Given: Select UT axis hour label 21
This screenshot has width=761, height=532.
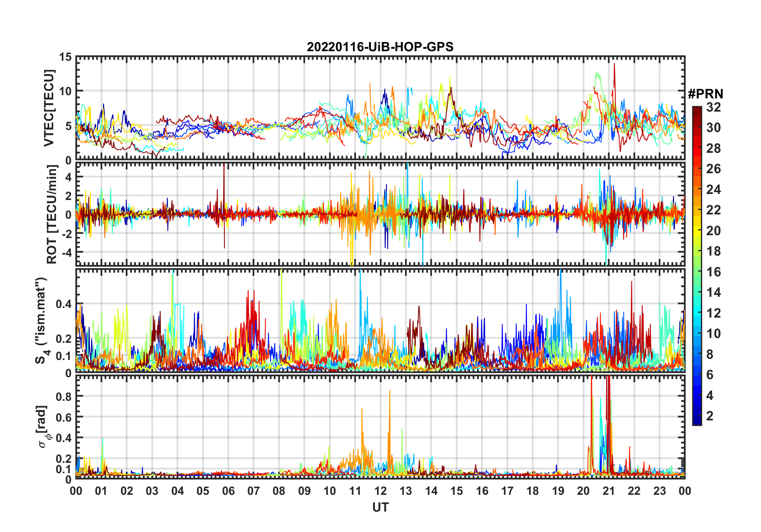Looking at the screenshot, I should 609,491.
